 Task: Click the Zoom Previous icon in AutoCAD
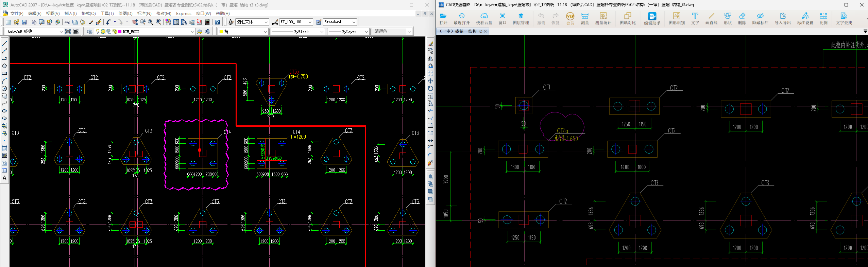point(158,22)
